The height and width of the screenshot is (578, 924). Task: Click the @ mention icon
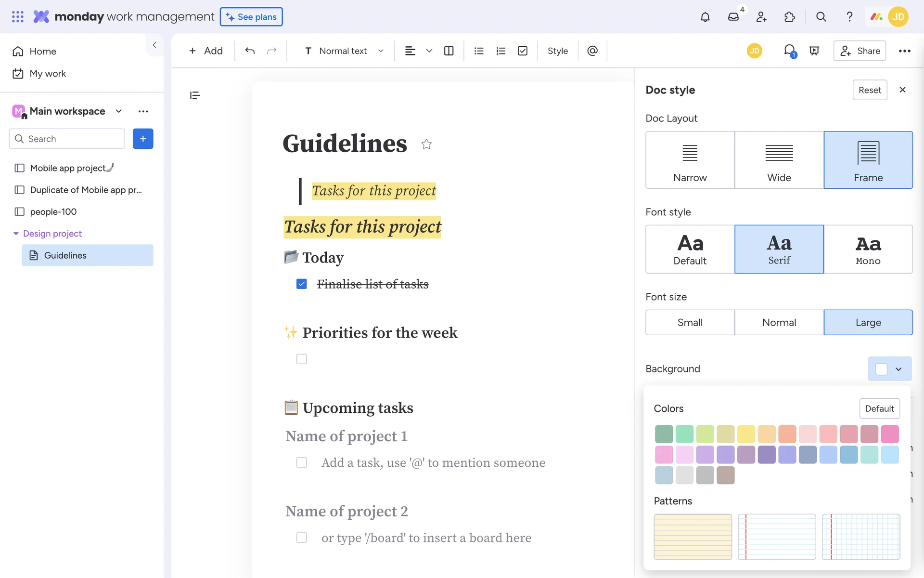(x=592, y=51)
